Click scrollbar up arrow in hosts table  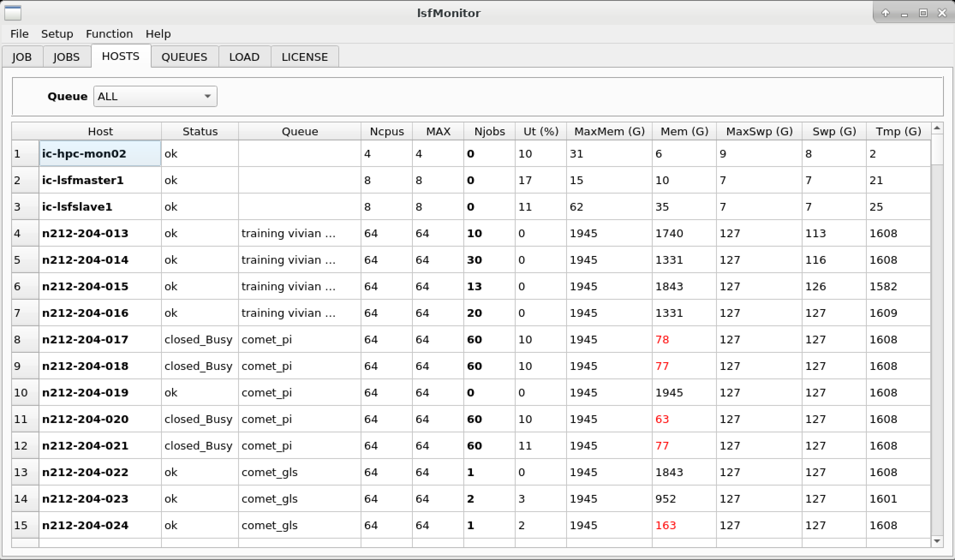tap(937, 128)
